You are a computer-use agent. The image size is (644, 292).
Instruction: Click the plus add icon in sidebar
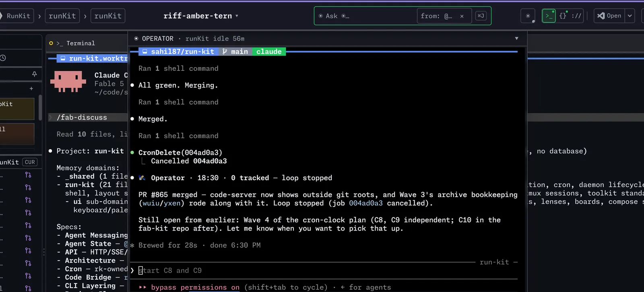(x=31, y=88)
